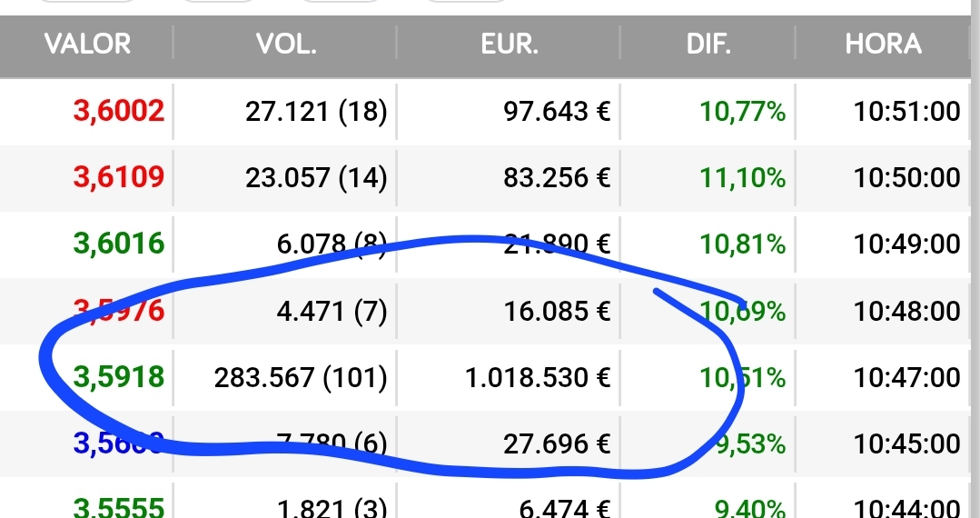Select the 10:44:00 trade row
Viewport: 980px width, 518px height.
coord(485,499)
